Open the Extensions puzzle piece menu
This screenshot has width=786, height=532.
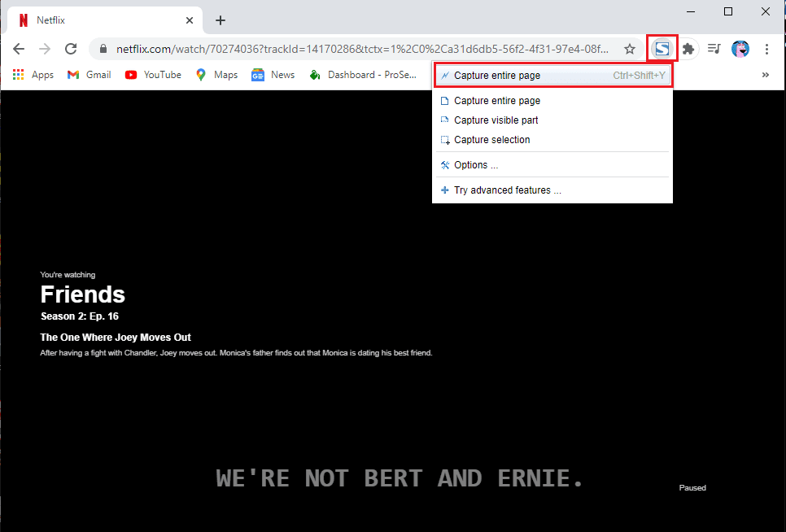click(688, 49)
